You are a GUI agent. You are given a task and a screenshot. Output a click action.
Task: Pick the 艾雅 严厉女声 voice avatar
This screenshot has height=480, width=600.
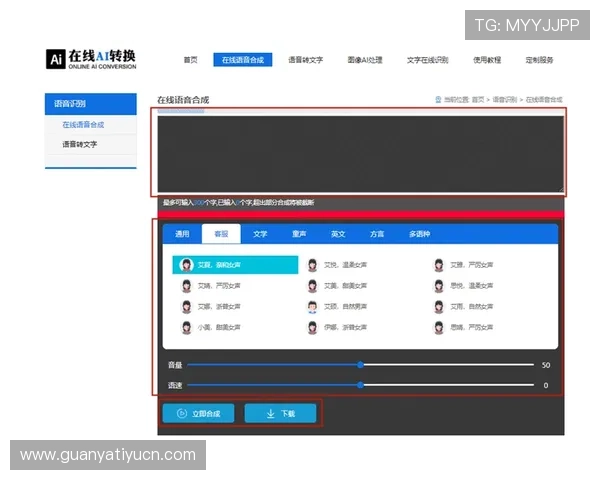(x=439, y=265)
